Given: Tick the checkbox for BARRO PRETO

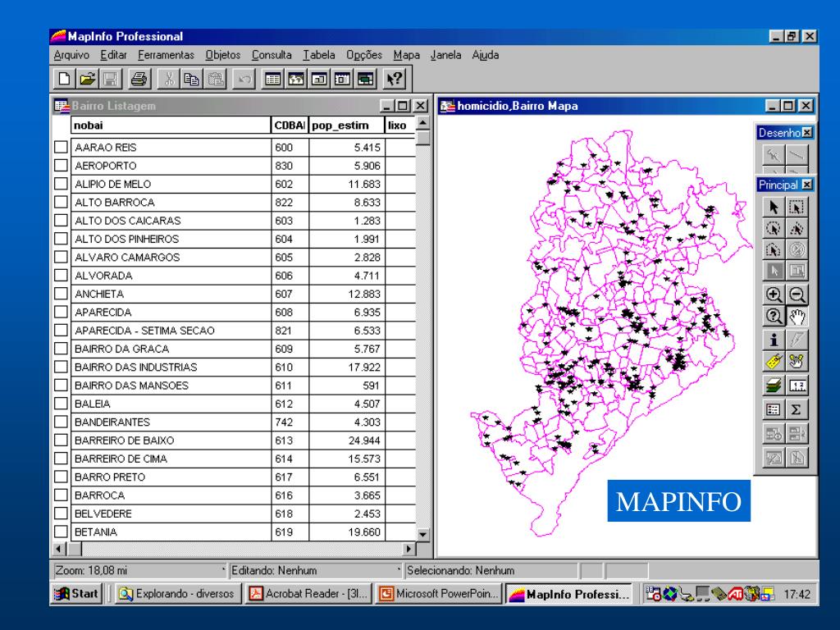Looking at the screenshot, I should pyautogui.click(x=61, y=477).
